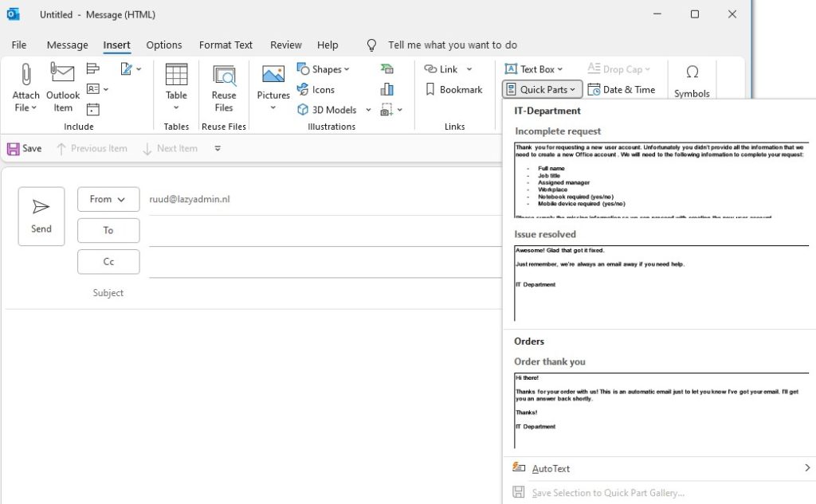Viewport: 816px width, 504px height.
Task: Insert a Chart
Action: point(387,89)
